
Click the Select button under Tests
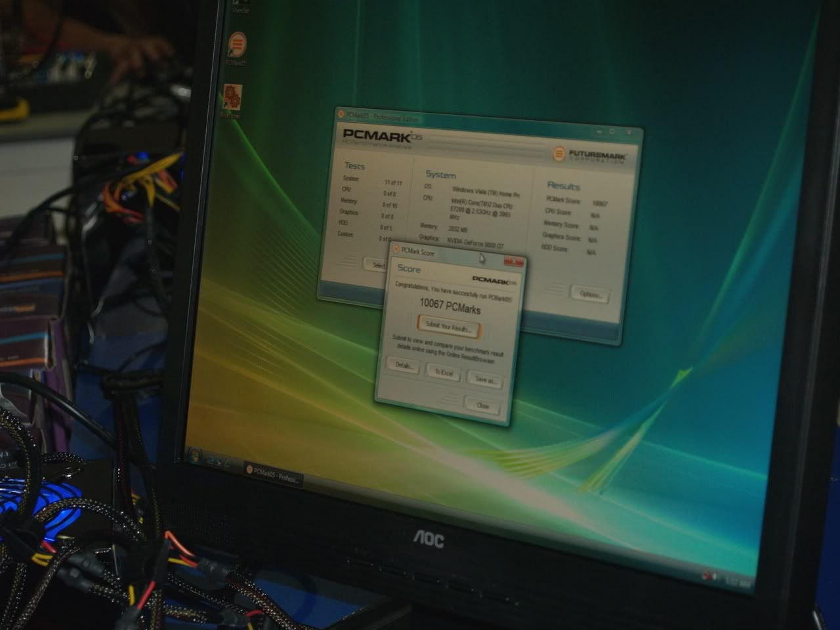tap(375, 264)
